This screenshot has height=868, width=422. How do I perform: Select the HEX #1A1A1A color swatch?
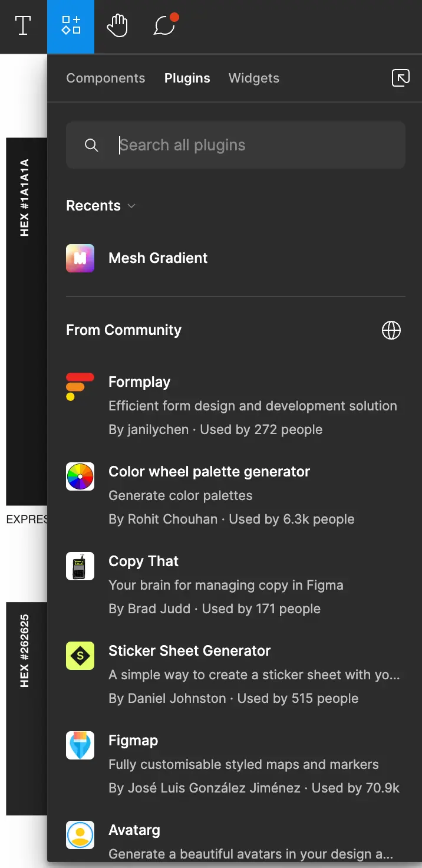pos(26,318)
